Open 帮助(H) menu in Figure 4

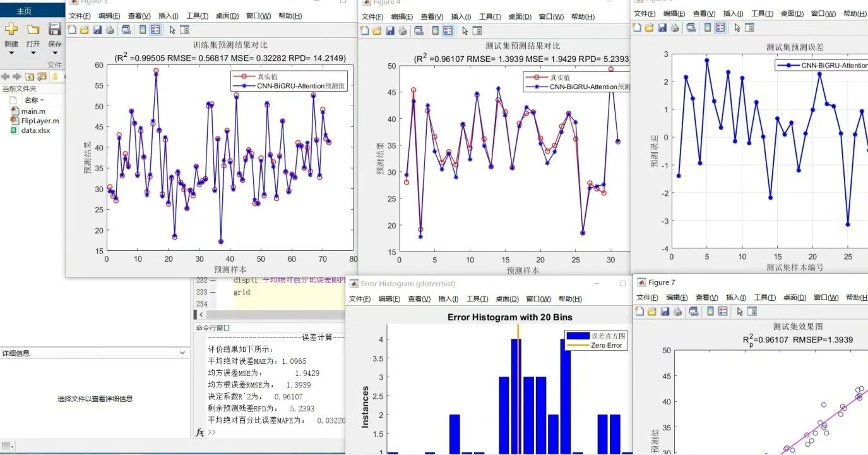(583, 17)
